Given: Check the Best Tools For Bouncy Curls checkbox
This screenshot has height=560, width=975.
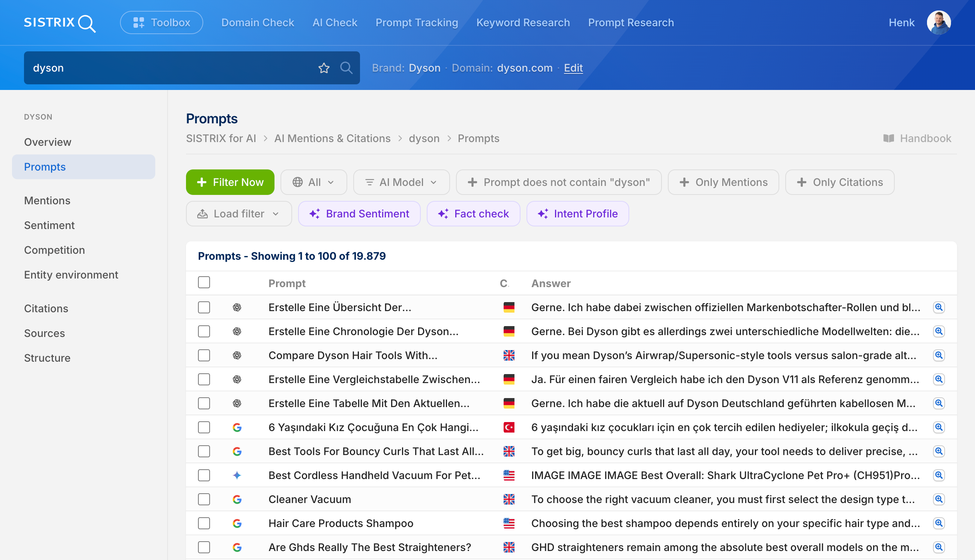Looking at the screenshot, I should coord(204,451).
